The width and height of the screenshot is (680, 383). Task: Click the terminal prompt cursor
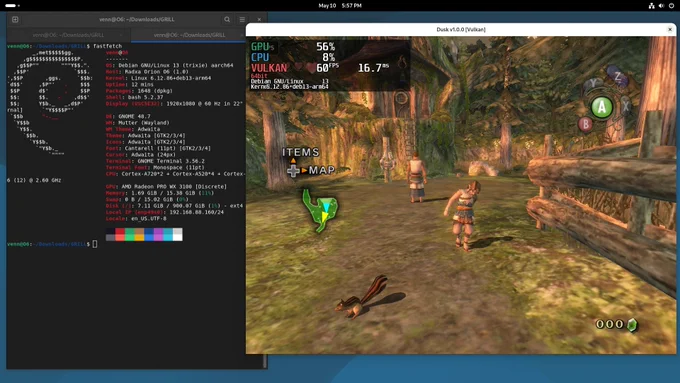95,244
